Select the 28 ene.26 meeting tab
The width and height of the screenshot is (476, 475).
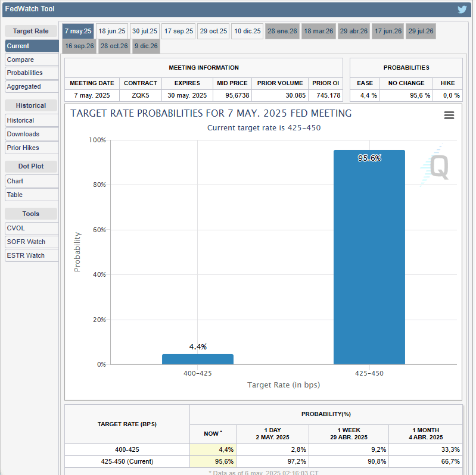282,31
